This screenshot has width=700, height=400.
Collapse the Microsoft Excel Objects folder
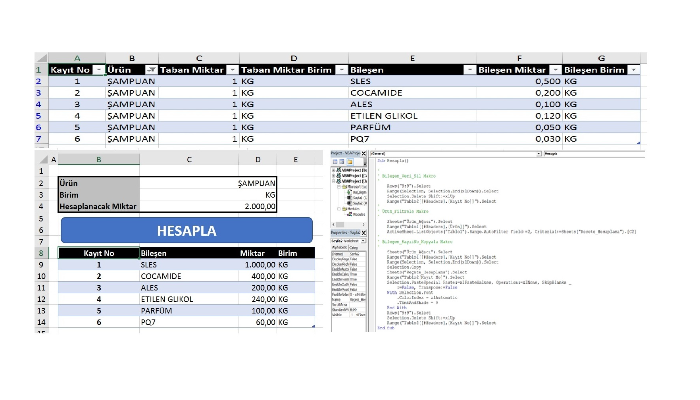tap(339, 187)
